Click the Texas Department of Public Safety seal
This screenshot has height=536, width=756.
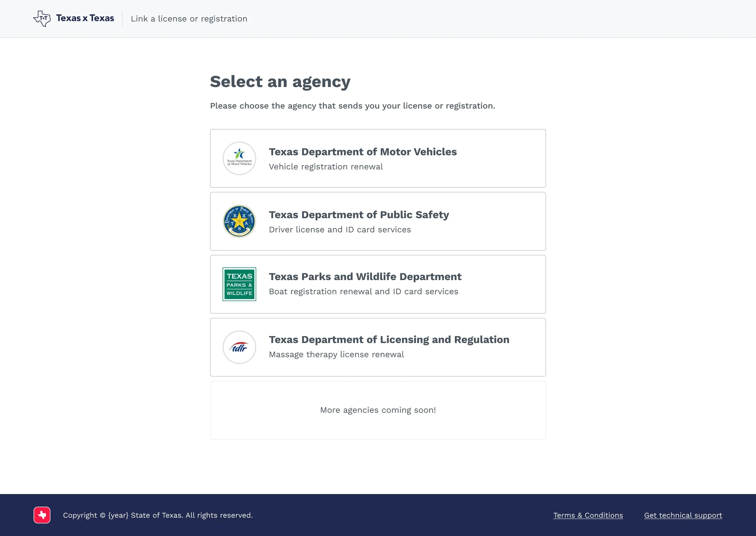tap(239, 221)
